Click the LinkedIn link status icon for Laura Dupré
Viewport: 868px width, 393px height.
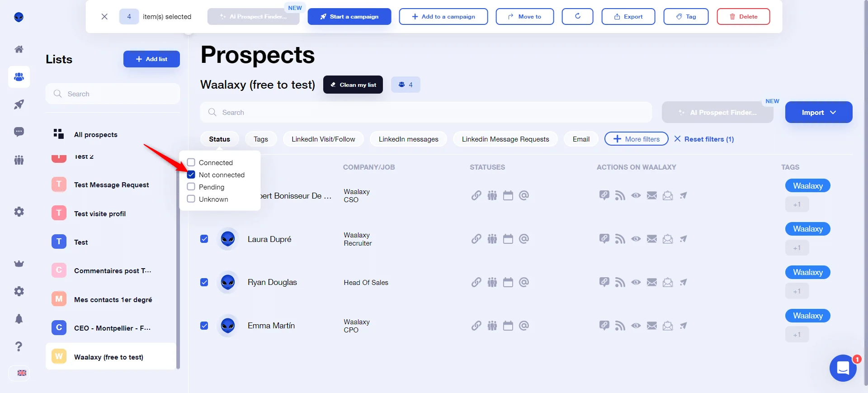[x=476, y=239]
